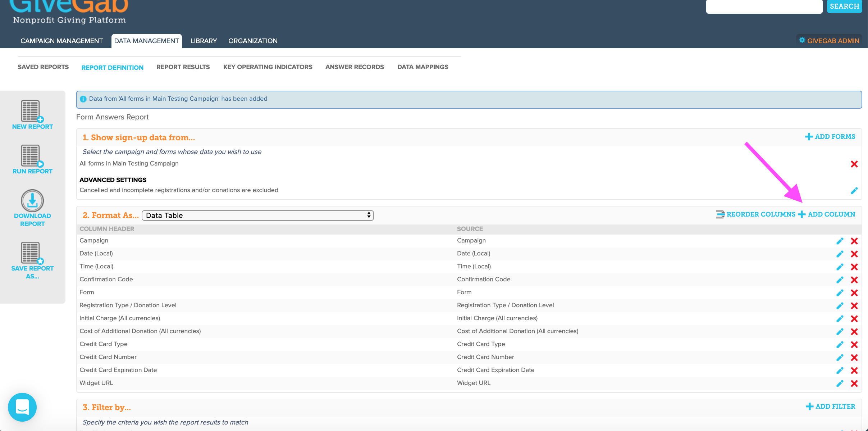868x431 pixels.
Task: Click the Save Report As icon
Action: point(32,253)
